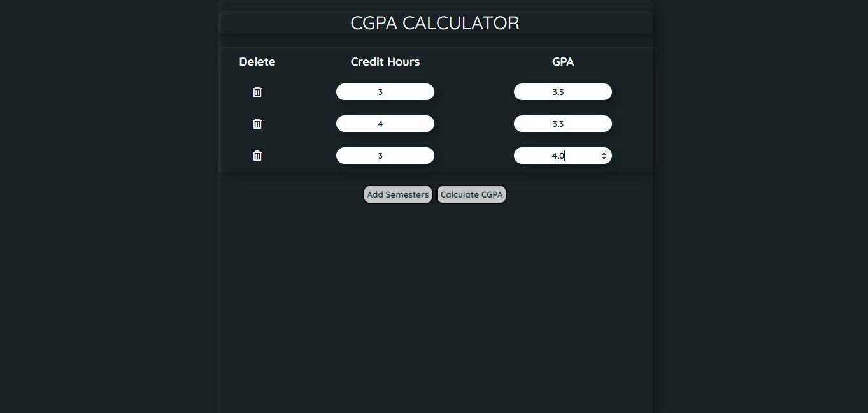Click the CGPA CALCULATOR title
The height and width of the screenshot is (413, 868).
pos(435,23)
